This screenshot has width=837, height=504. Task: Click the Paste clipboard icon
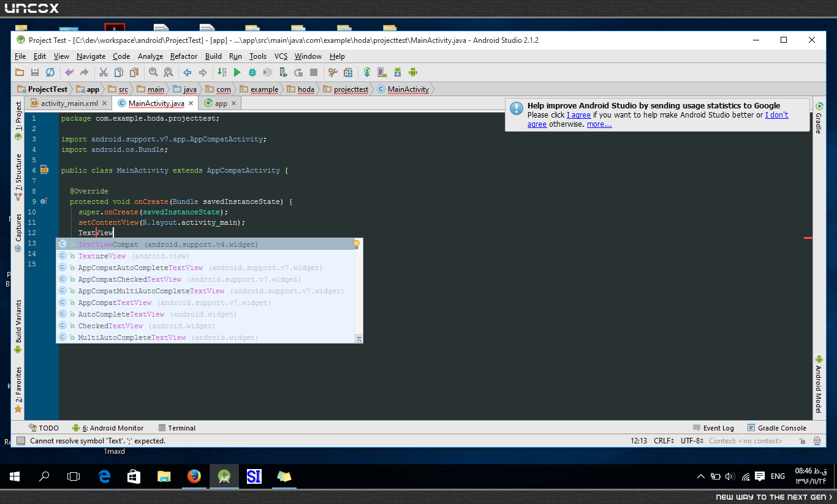click(x=134, y=72)
